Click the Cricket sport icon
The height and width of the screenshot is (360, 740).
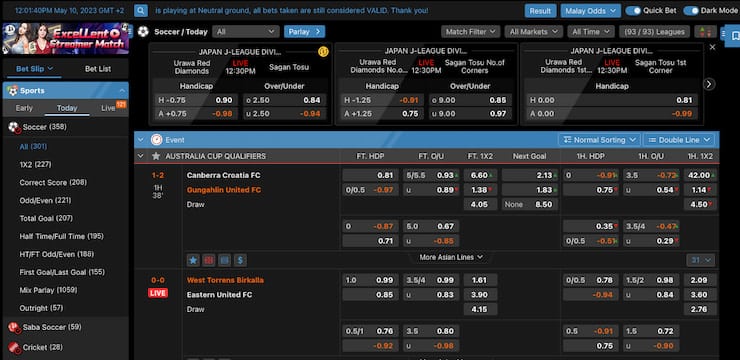15,347
